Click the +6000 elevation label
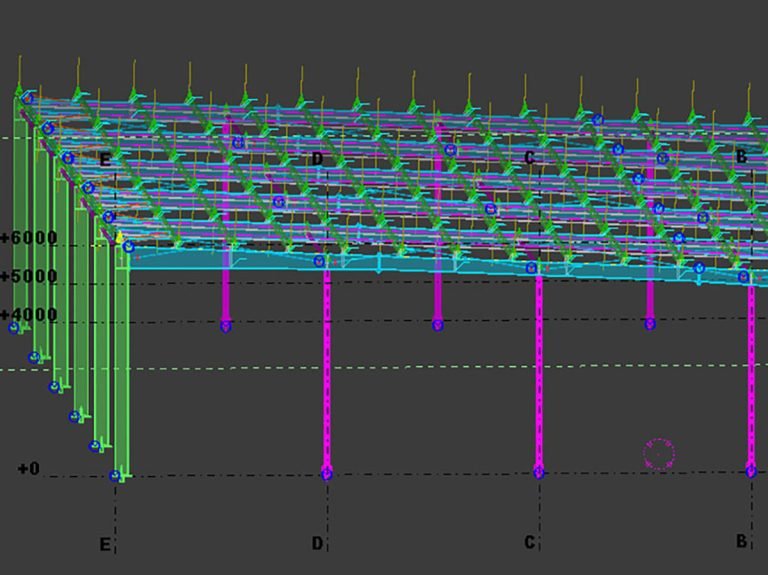 (29, 238)
